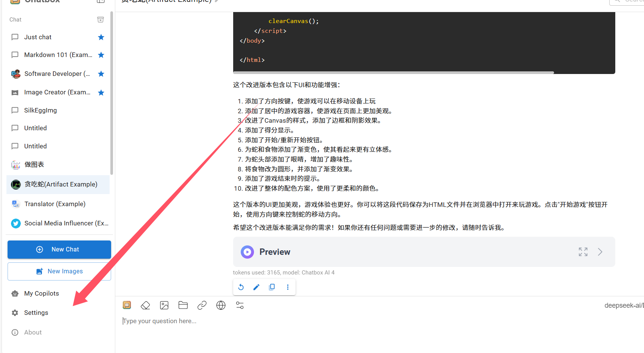
Task: Edit the message with pencil icon
Action: point(256,287)
